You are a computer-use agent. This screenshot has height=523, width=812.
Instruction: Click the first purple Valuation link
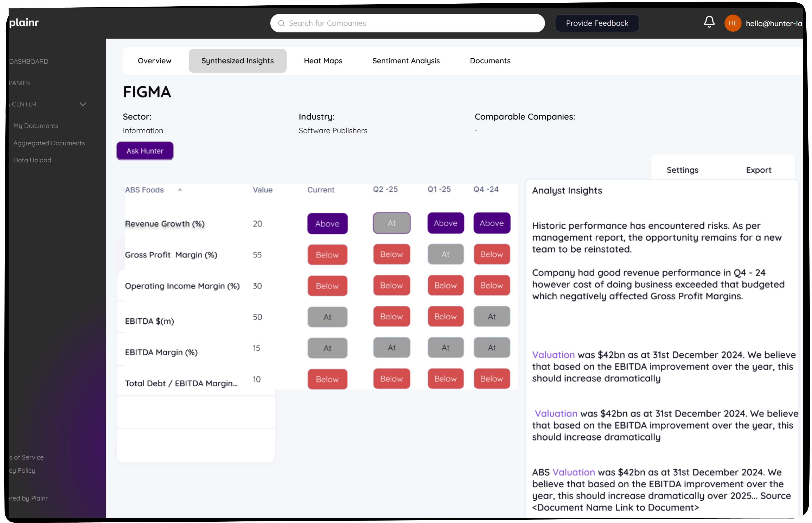[x=553, y=355]
